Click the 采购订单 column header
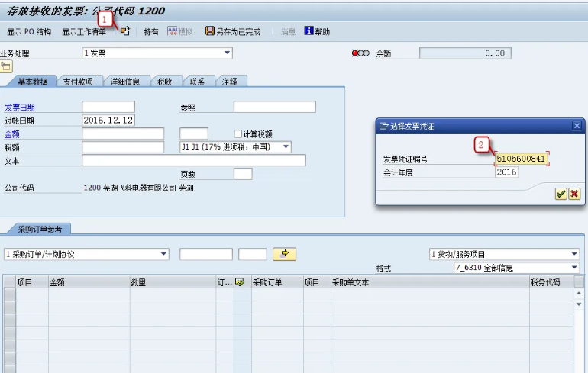The width and height of the screenshot is (588, 373). [x=277, y=282]
